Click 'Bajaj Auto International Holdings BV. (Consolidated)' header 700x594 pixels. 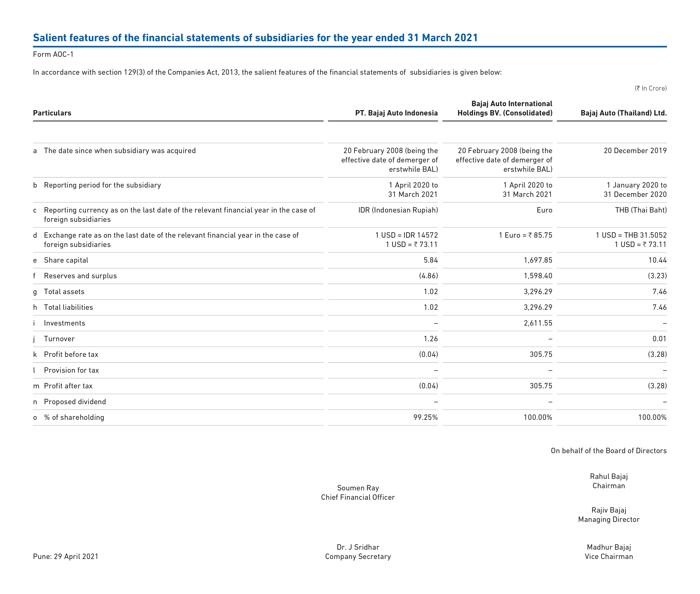click(x=505, y=108)
